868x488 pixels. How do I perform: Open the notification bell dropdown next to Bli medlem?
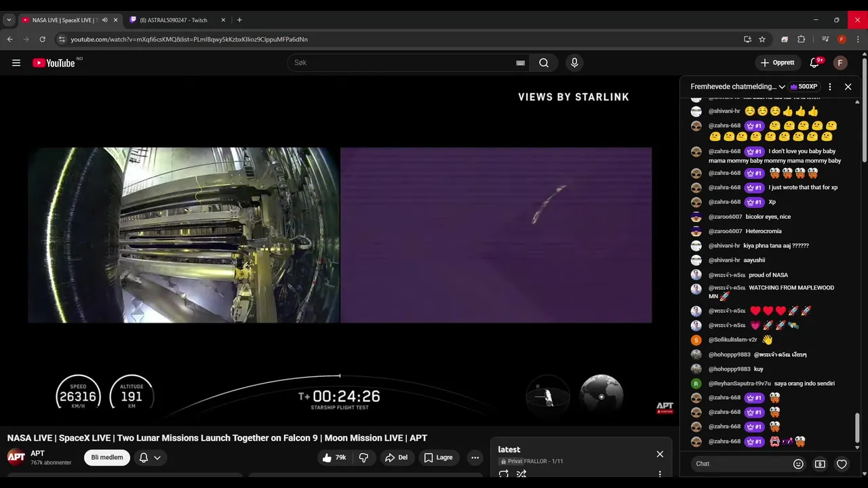(x=150, y=457)
